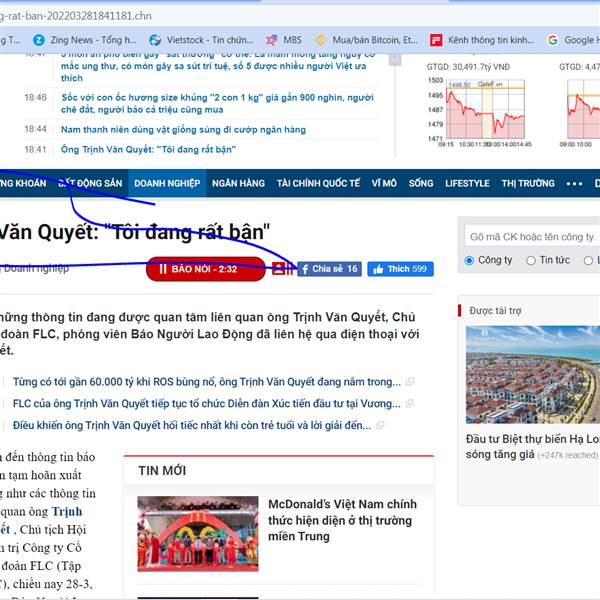Open new-window icon beside ROS link
This screenshot has width=600, height=600.
point(409,382)
